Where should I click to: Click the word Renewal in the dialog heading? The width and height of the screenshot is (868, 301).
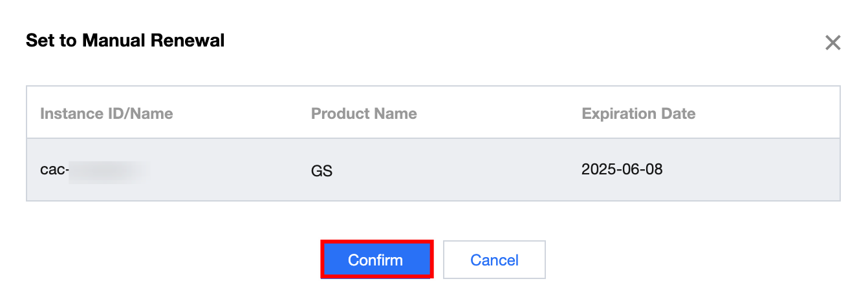[188, 41]
